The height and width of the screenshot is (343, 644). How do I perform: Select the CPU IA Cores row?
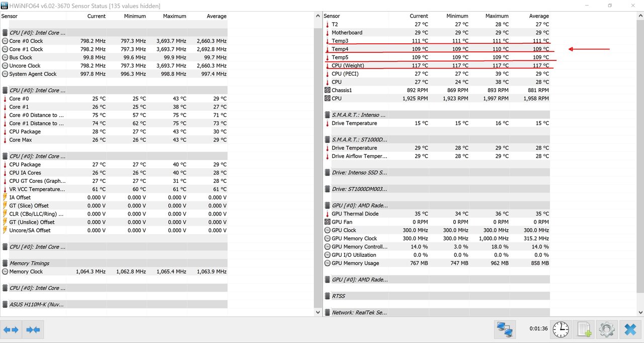(x=114, y=173)
